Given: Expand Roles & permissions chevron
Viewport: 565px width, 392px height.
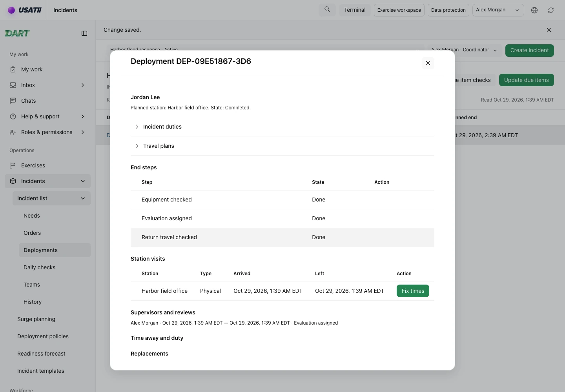Looking at the screenshot, I should (x=83, y=132).
